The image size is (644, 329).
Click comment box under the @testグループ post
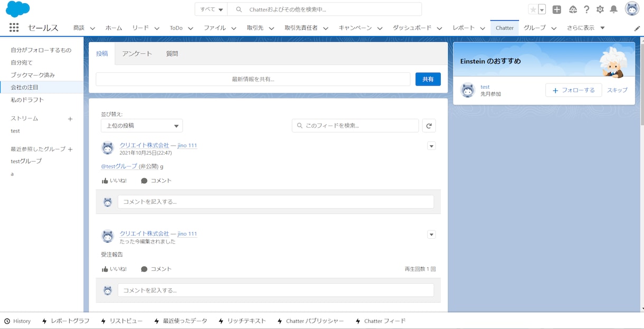pos(276,202)
